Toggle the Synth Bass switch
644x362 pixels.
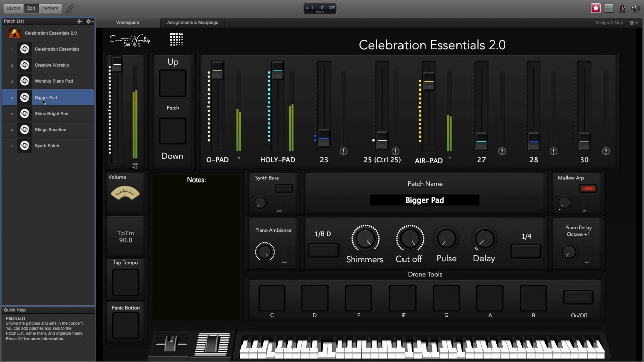(x=284, y=188)
